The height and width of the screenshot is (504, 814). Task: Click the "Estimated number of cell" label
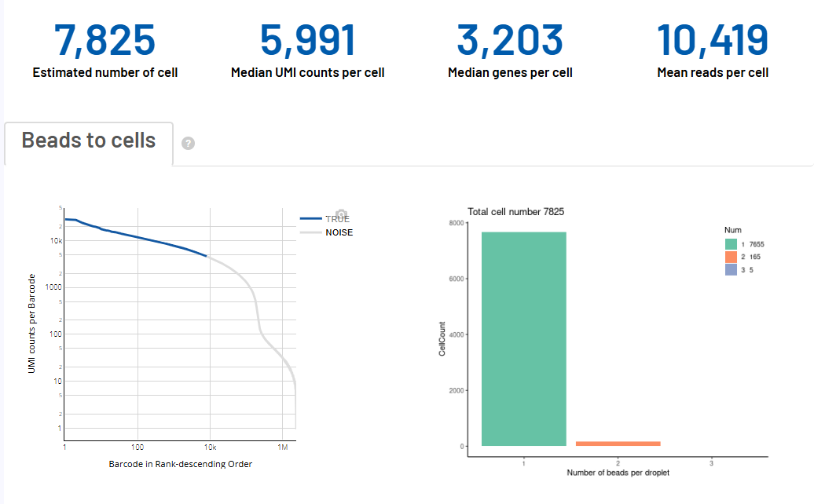click(x=105, y=73)
